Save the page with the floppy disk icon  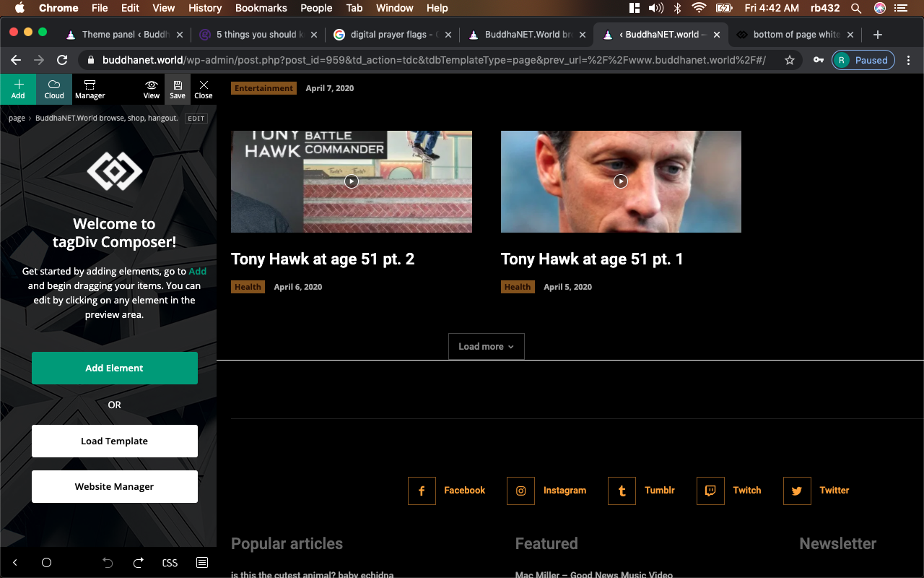coord(178,89)
